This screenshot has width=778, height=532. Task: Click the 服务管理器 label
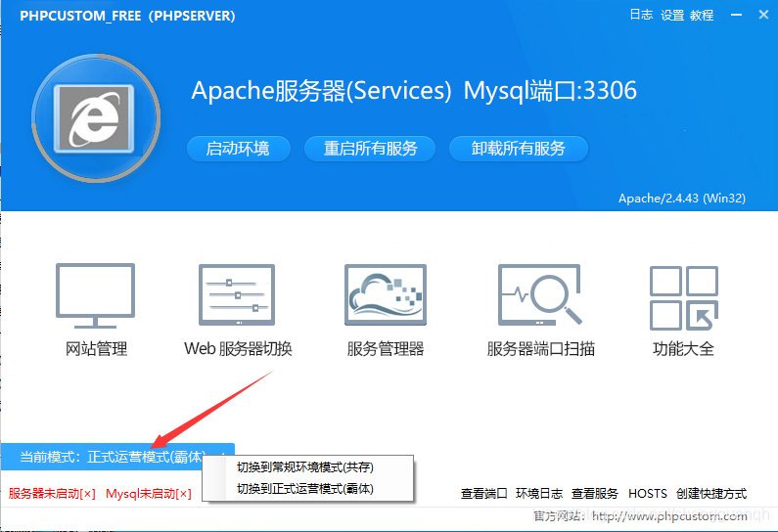pyautogui.click(x=386, y=348)
